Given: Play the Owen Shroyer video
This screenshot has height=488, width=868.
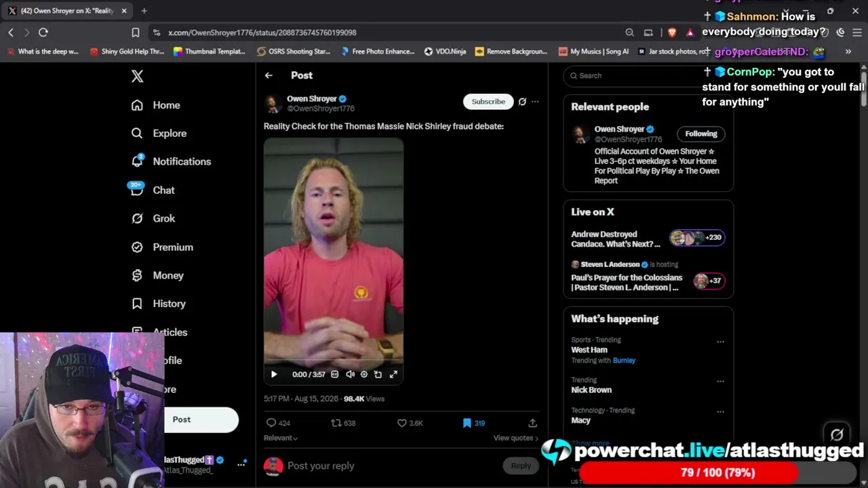Looking at the screenshot, I should [x=274, y=374].
